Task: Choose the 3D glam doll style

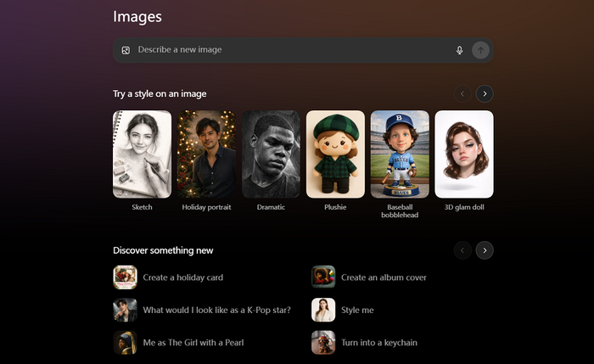Action: click(464, 154)
